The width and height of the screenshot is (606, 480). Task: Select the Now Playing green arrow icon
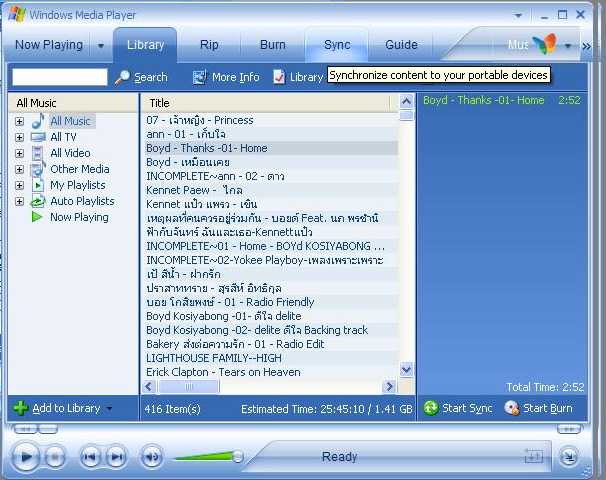pyautogui.click(x=37, y=217)
